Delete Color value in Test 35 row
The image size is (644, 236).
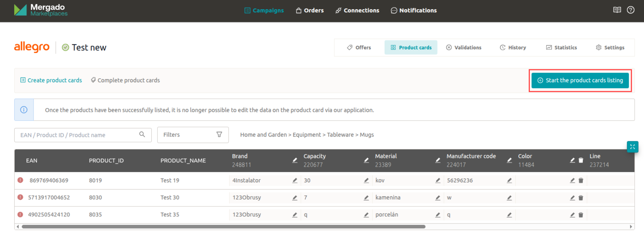[x=581, y=215]
